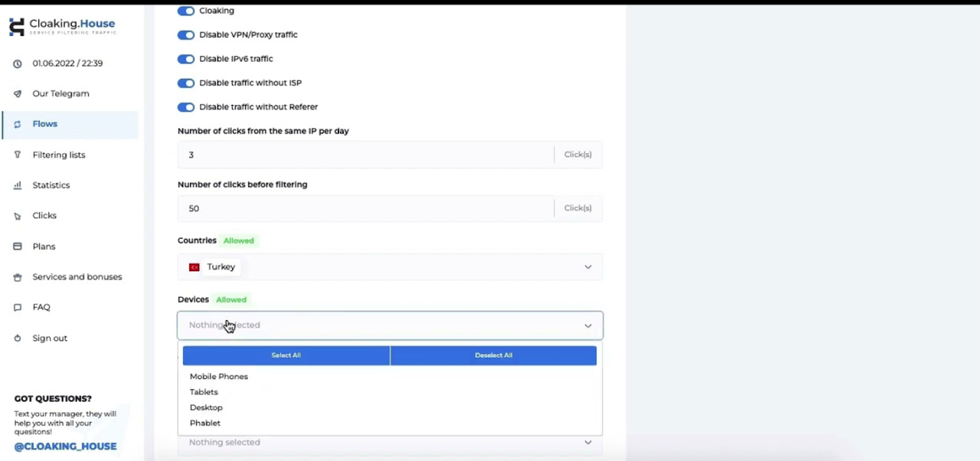Choose Mobile Phones from the devices list
980x461 pixels.
coord(219,377)
